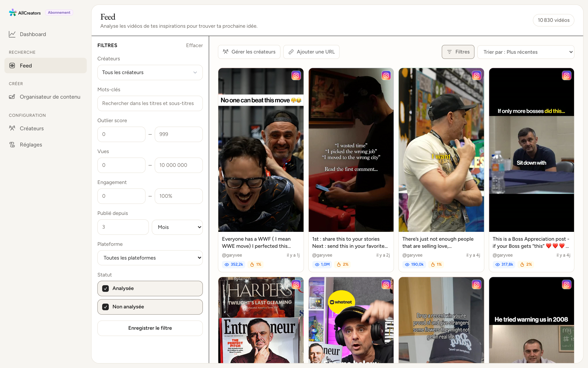Go to Dashboard in the sidebar

(46, 34)
